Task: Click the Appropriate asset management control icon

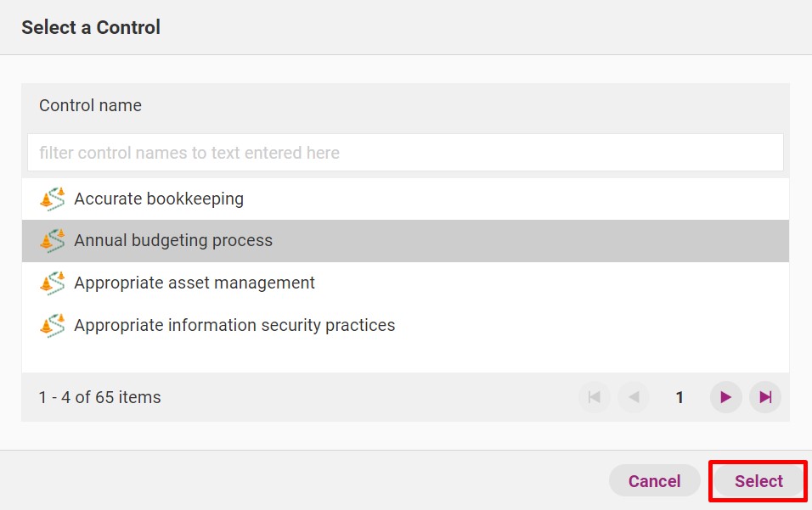Action: coord(53,283)
